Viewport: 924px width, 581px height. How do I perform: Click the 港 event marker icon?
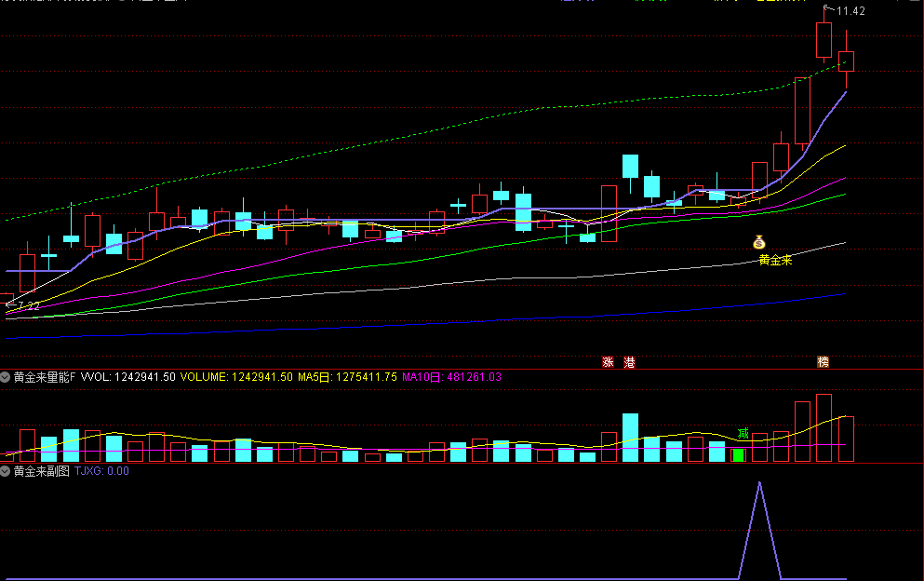coord(629,362)
